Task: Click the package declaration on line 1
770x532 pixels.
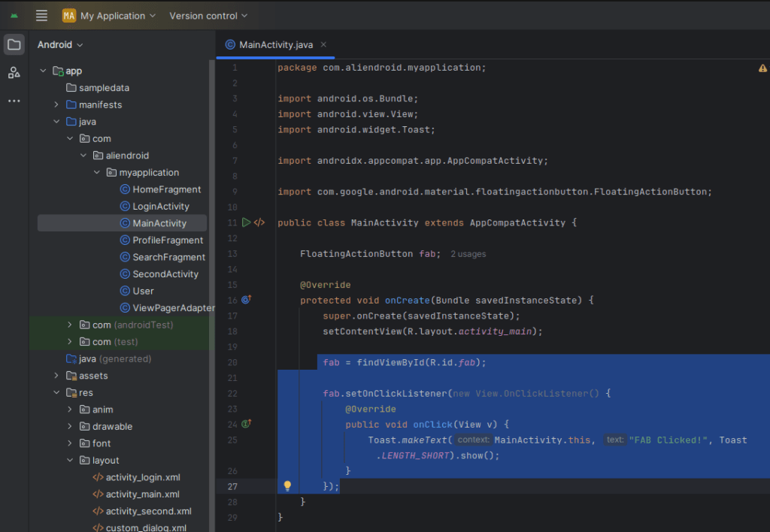Action: [381, 68]
